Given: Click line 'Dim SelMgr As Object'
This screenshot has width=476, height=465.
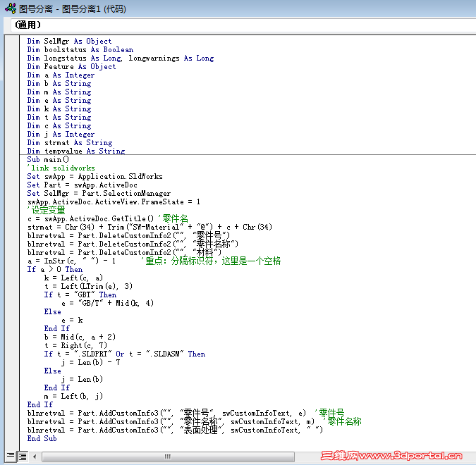Looking at the screenshot, I should [69, 41].
